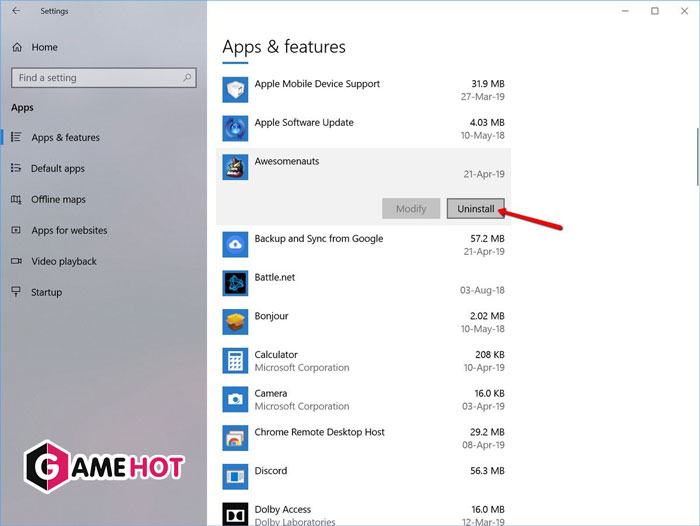The height and width of the screenshot is (526, 700).
Task: Select the Bonjour app icon
Action: [x=235, y=322]
